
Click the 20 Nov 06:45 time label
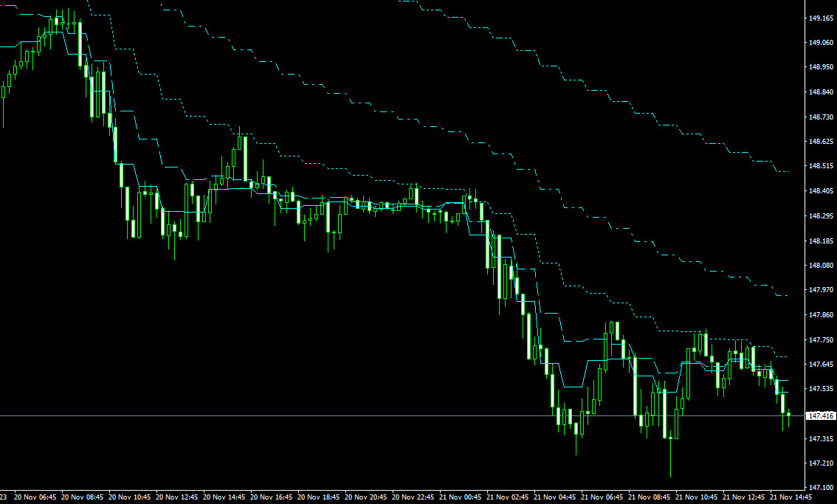[35, 497]
